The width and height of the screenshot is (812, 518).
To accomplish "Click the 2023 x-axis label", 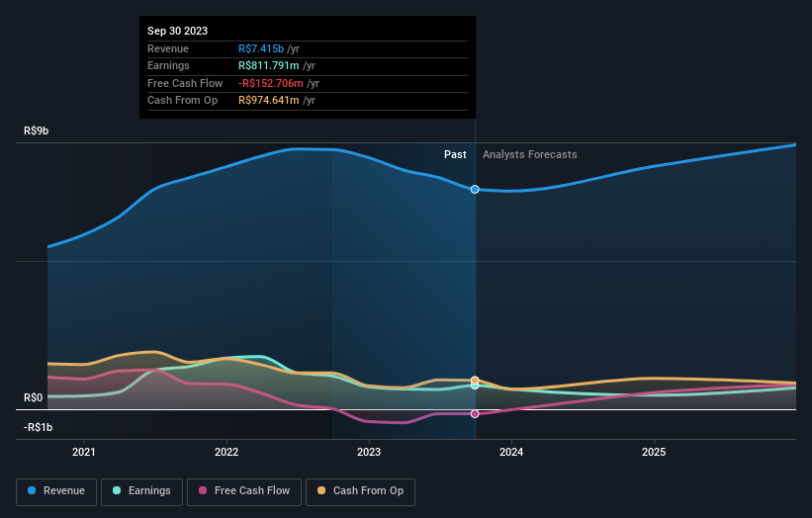I will [369, 453].
